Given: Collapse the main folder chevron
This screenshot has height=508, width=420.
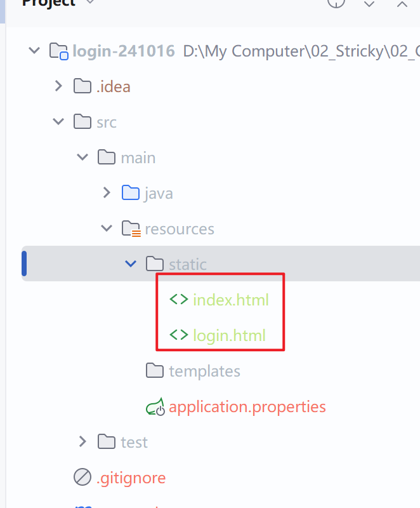Looking at the screenshot, I should click(x=82, y=157).
